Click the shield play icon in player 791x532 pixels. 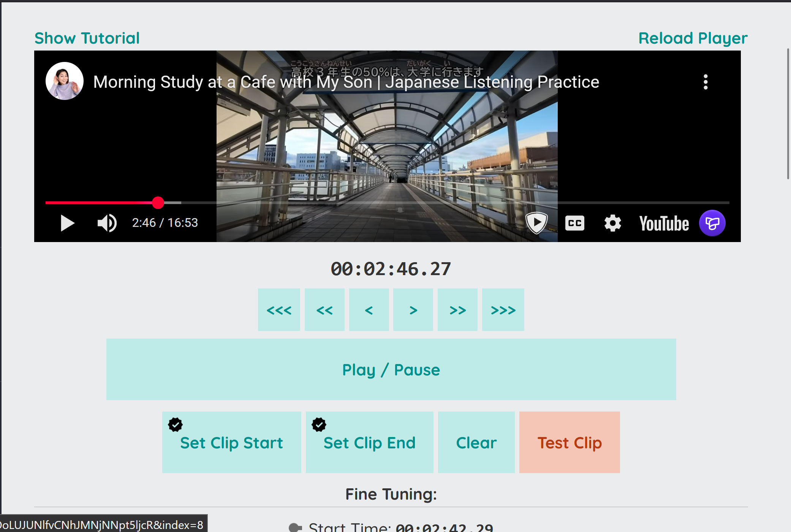coord(536,222)
